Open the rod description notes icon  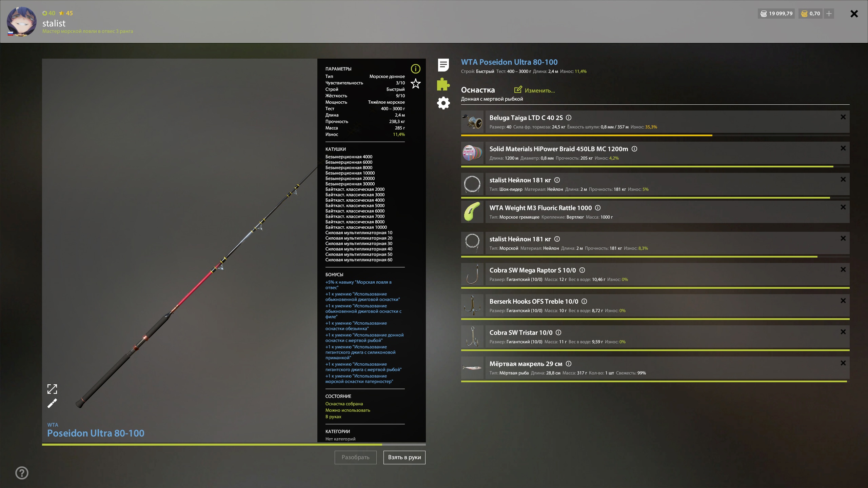click(x=443, y=65)
